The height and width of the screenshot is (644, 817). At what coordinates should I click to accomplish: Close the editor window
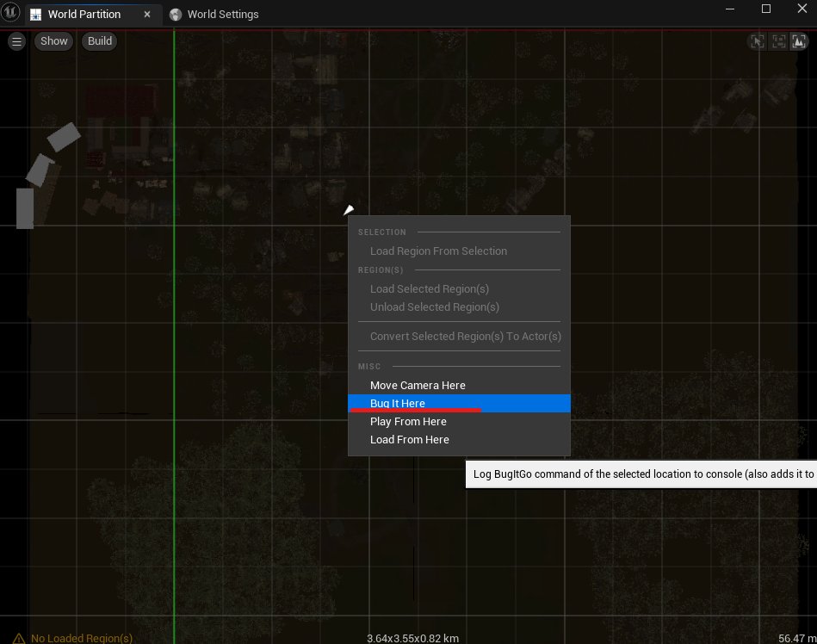pyautogui.click(x=802, y=9)
